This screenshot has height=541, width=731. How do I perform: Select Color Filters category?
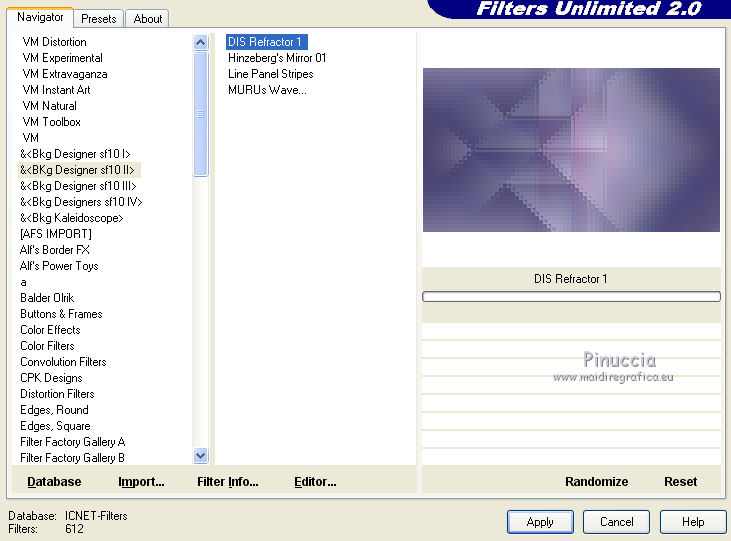[47, 346]
